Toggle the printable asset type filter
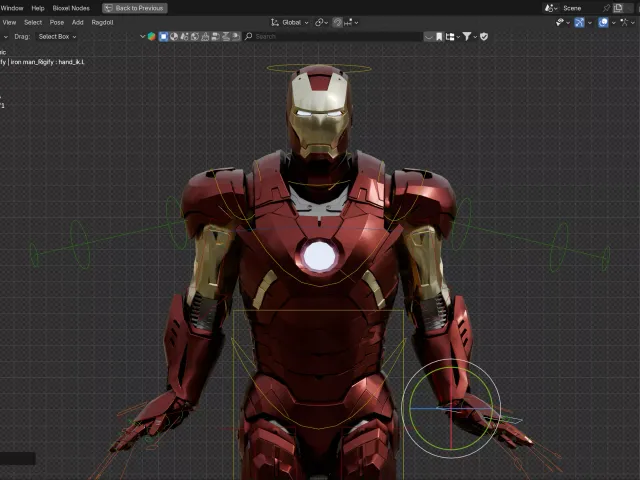 click(x=225, y=36)
